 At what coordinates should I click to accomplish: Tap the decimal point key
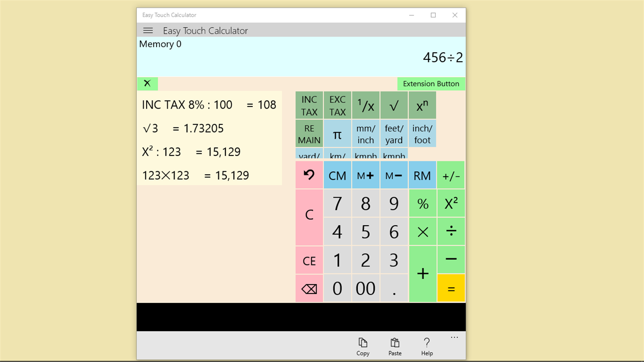point(394,289)
